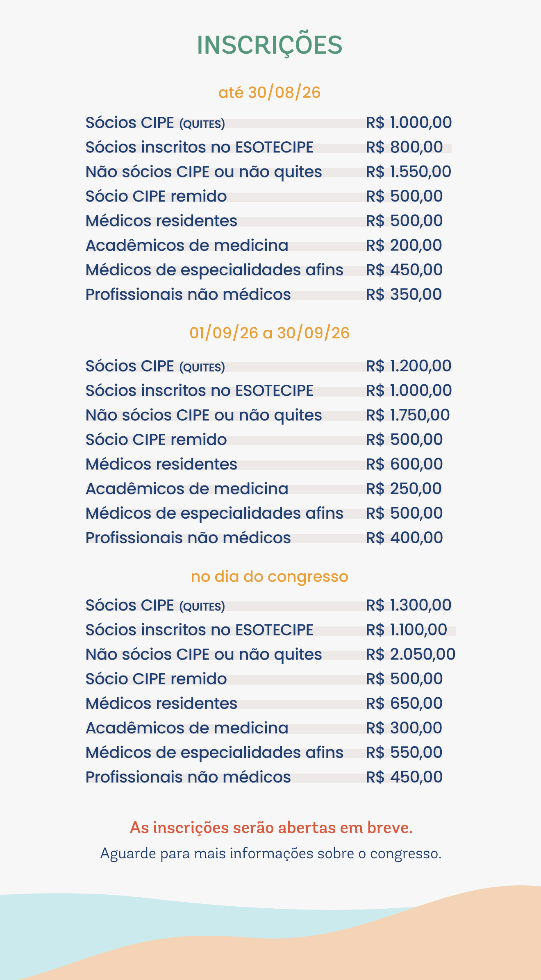Select the R$ 2.050,00 price
This screenshot has width=541, height=980.
[x=410, y=654]
